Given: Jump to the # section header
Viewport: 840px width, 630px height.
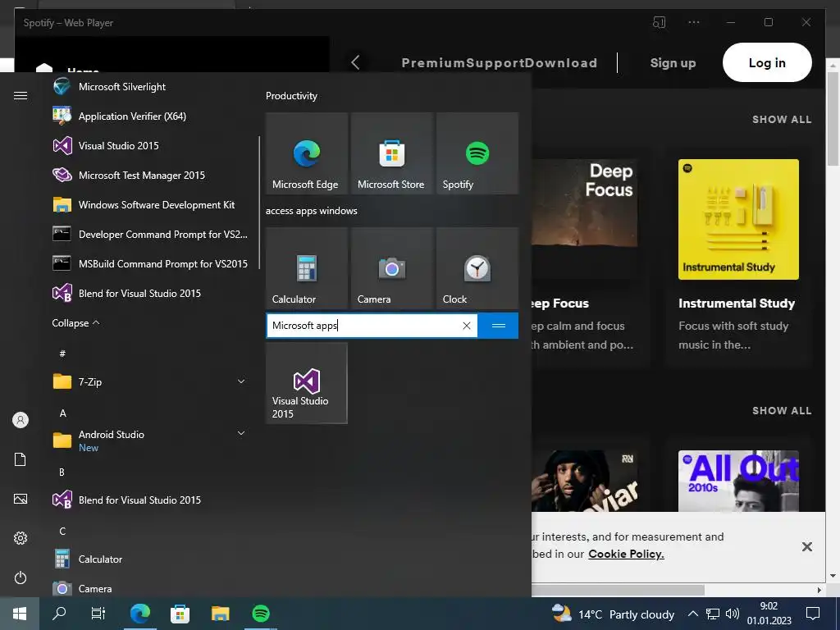Looking at the screenshot, I should pyautogui.click(x=62, y=354).
